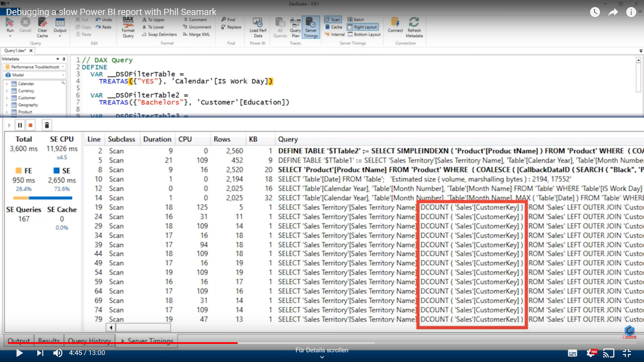
Task: Open the Metadata pane options arrow
Action: [x=58, y=59]
